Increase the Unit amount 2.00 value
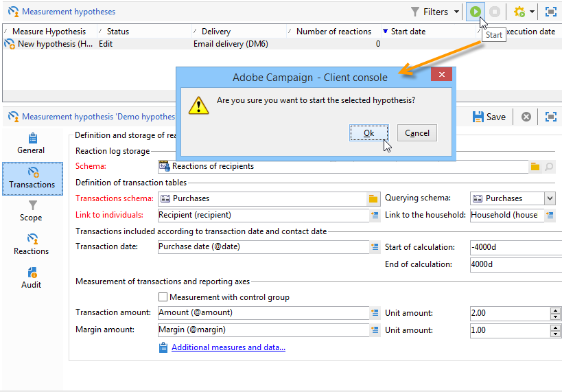The height and width of the screenshot is (392, 562). click(555, 310)
